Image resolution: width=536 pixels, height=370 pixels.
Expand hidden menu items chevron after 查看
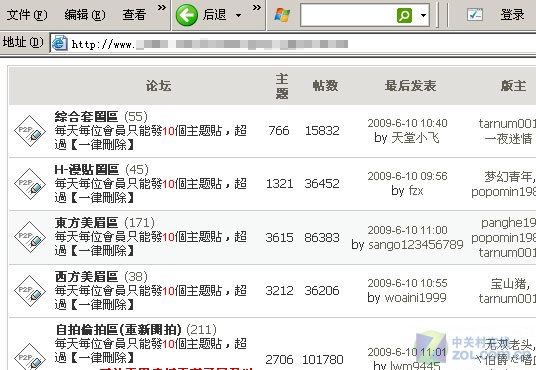[162, 8]
